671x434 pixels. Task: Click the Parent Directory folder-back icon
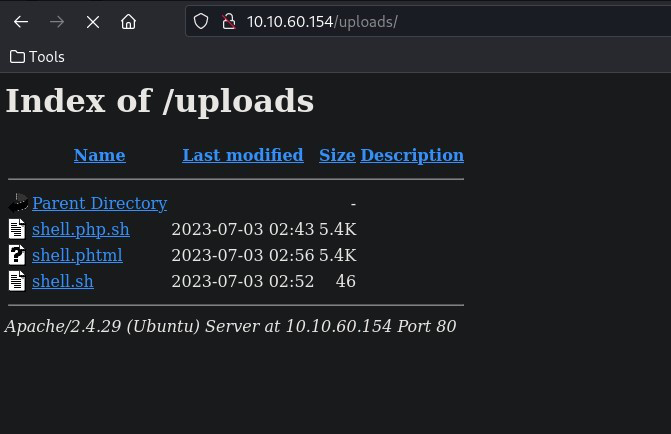pyautogui.click(x=17, y=204)
